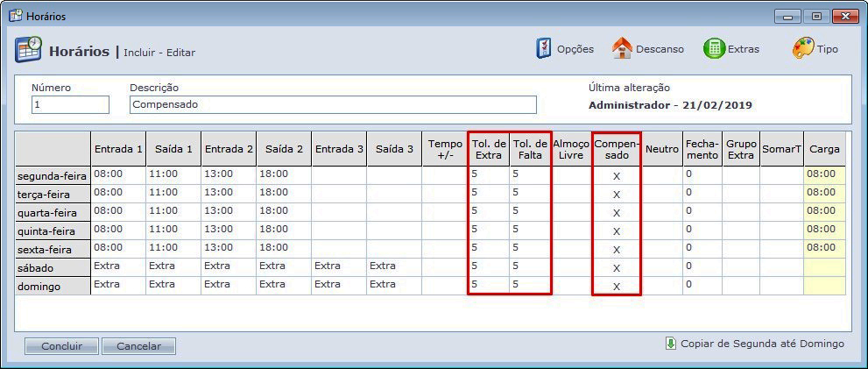Image resolution: width=868 pixels, height=369 pixels.
Task: Click the Tol. de Extra column header
Action: [x=488, y=149]
